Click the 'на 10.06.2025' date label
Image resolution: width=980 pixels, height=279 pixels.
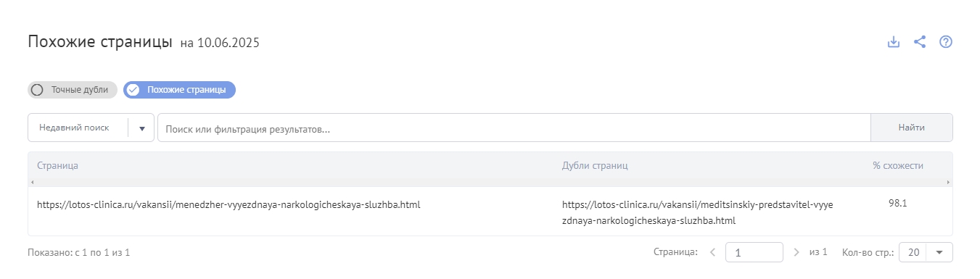220,43
